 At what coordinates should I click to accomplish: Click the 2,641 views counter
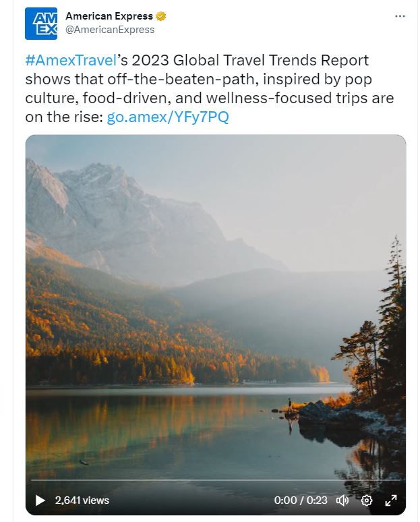coord(82,500)
